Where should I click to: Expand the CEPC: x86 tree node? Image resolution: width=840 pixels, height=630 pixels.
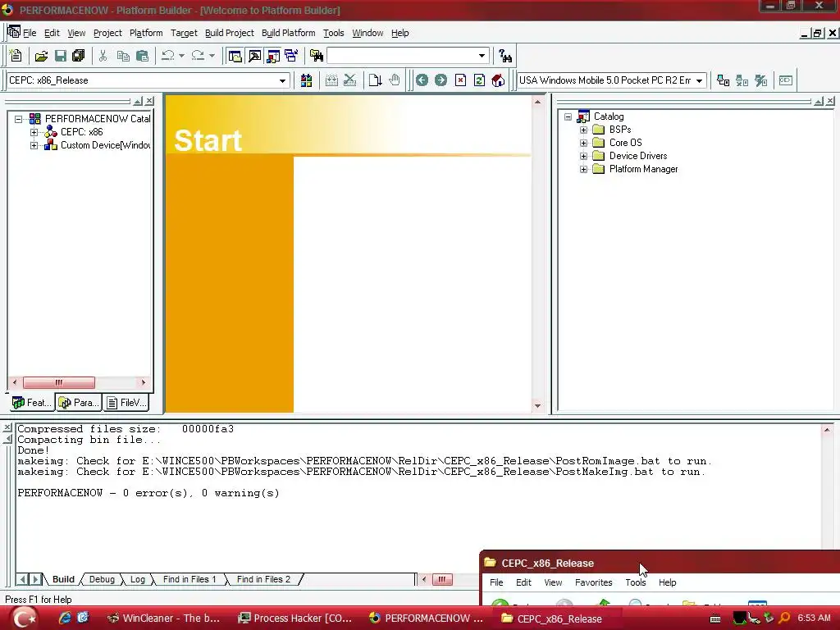34,132
